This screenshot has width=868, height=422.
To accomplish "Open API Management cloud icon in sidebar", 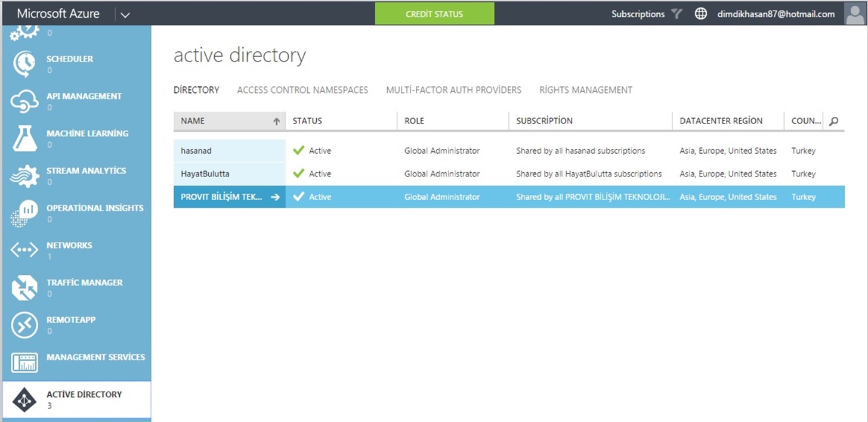I will (x=24, y=101).
